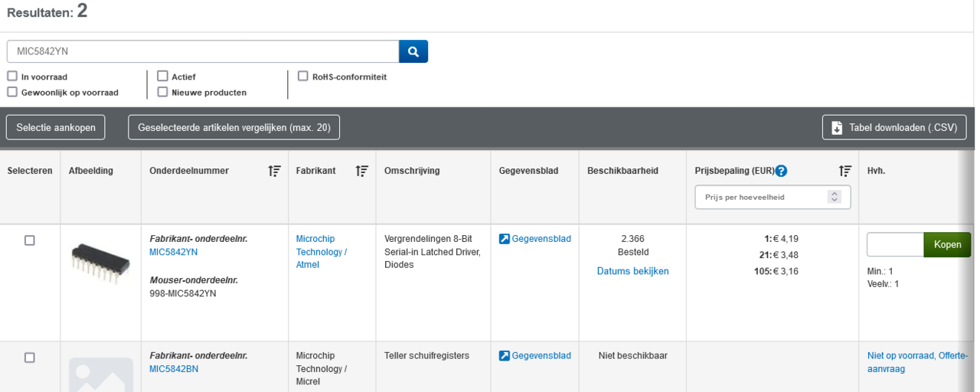Select the MIC5842YN row checkbox
Viewport: 980px width, 392px height.
pyautogui.click(x=30, y=240)
